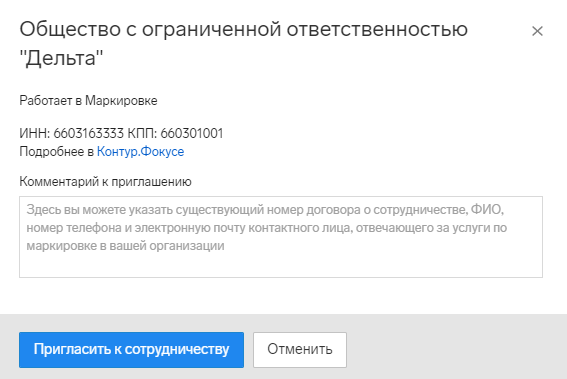Viewport: 567px width, 379px height.
Task: Click the cross icon in the dialog corner
Action: (537, 31)
